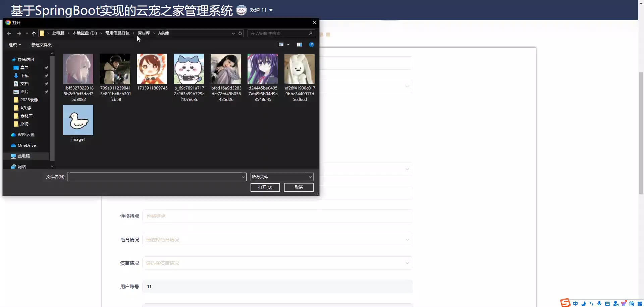
Task: Expand the address bar history dropdown
Action: (233, 34)
